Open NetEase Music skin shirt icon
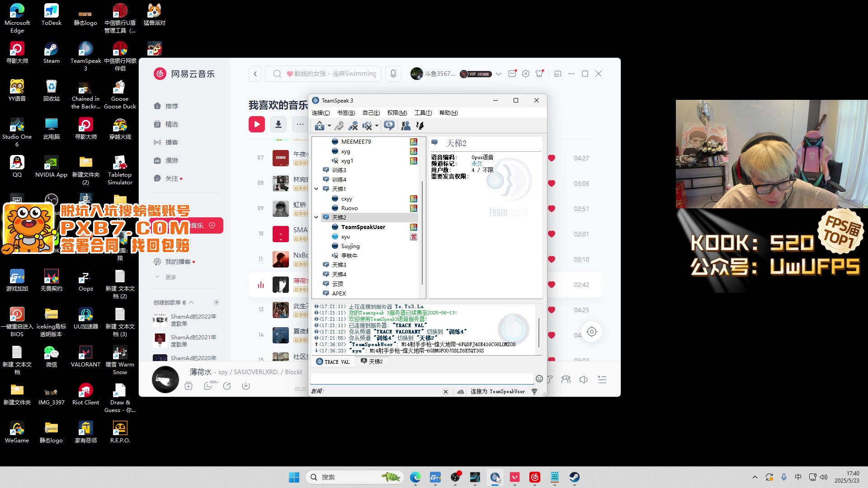The height and width of the screenshot is (488, 868). (x=540, y=74)
